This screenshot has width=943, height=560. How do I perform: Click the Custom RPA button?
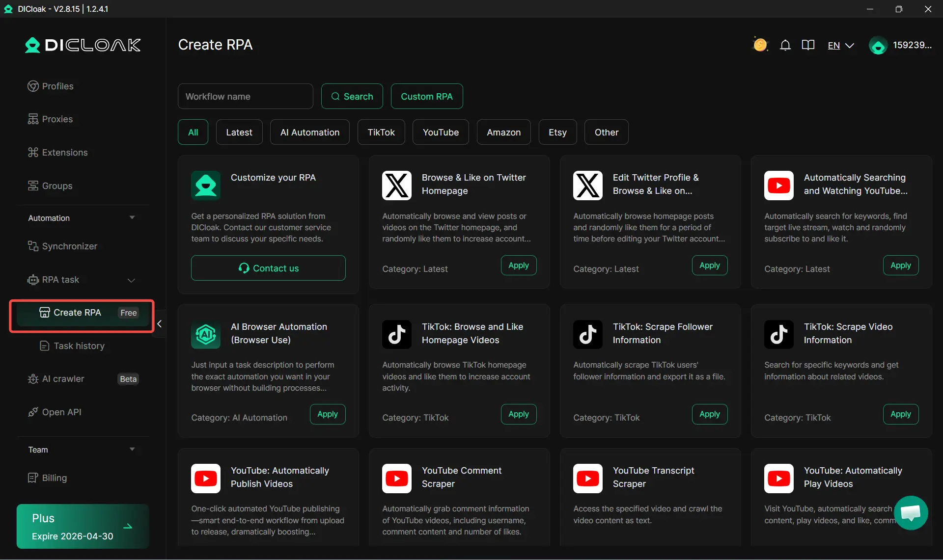point(426,96)
